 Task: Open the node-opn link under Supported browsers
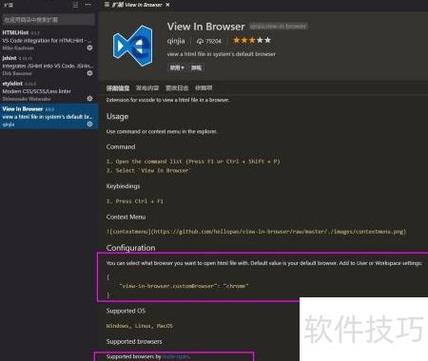point(176,356)
